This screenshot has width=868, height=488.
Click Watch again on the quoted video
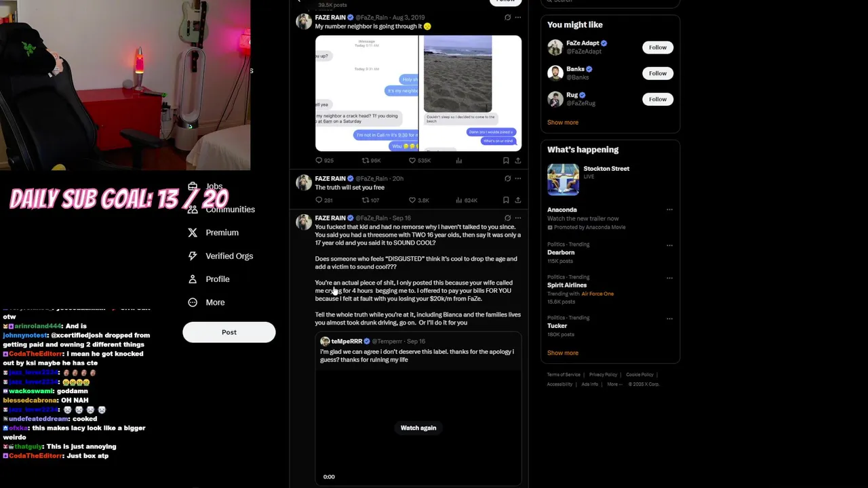418,428
